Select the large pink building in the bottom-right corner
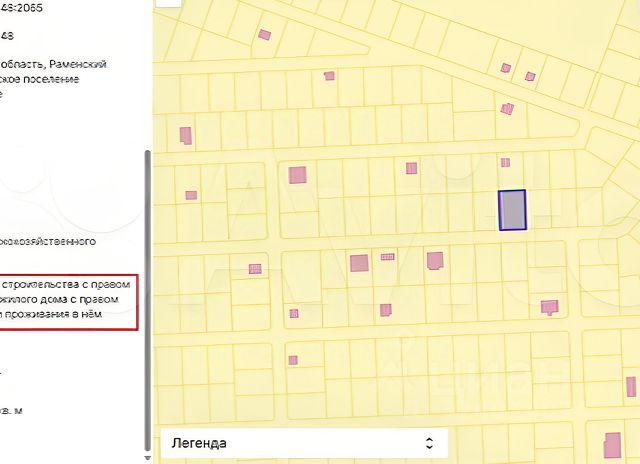Viewport: 640px width, 464px height. (613, 445)
